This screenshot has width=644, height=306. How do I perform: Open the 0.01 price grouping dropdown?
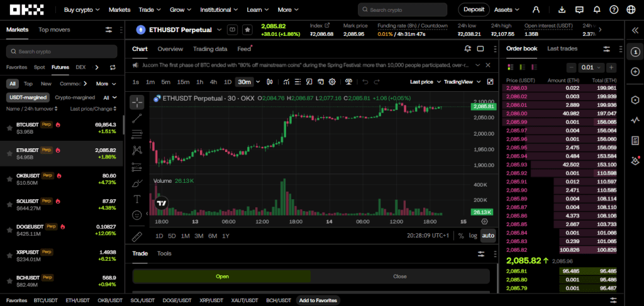pos(591,67)
